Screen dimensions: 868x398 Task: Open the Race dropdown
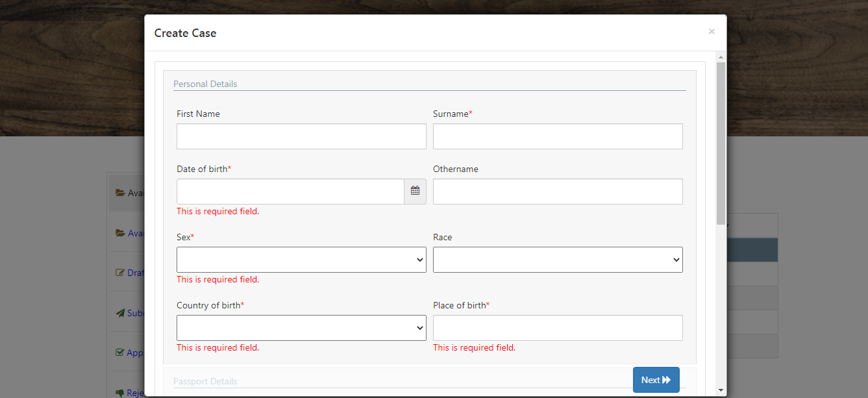pyautogui.click(x=558, y=260)
